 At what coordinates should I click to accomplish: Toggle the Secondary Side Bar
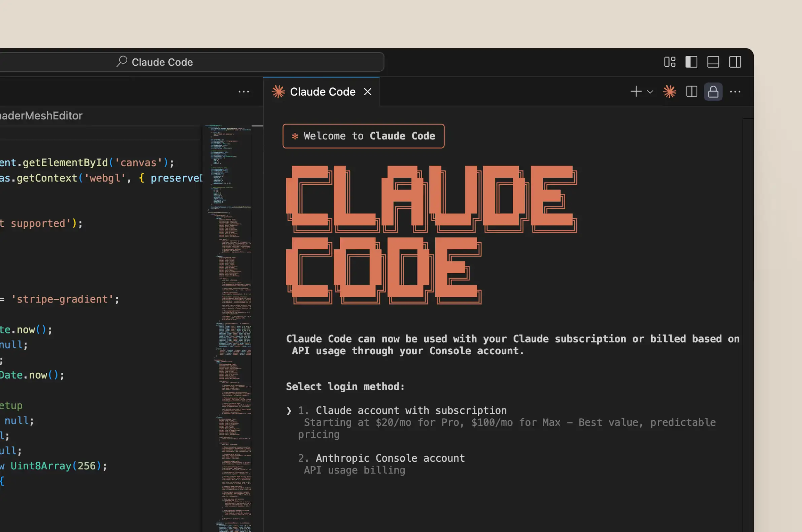[x=735, y=62]
